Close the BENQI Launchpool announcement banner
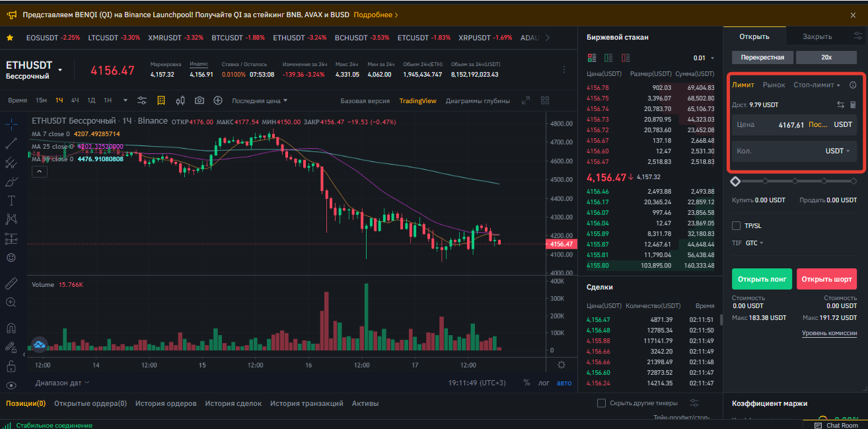868x429 pixels. tap(853, 15)
